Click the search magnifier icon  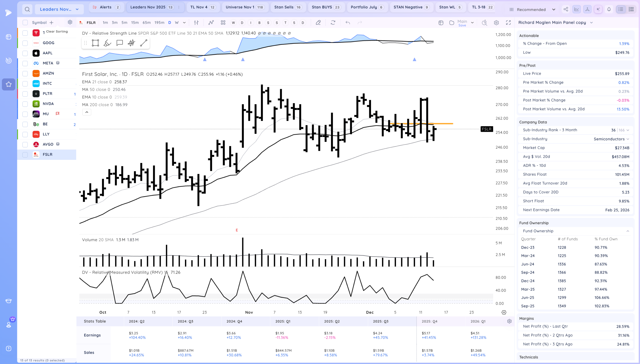point(27,9)
